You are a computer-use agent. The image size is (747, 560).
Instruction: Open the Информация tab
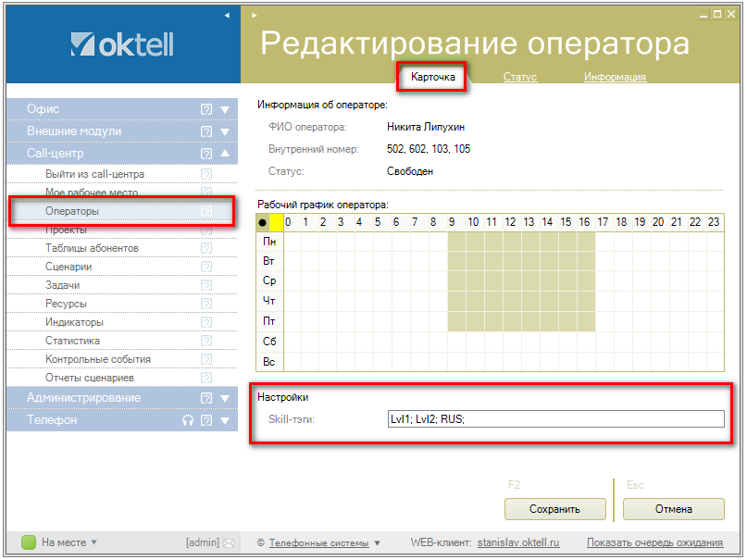615,77
